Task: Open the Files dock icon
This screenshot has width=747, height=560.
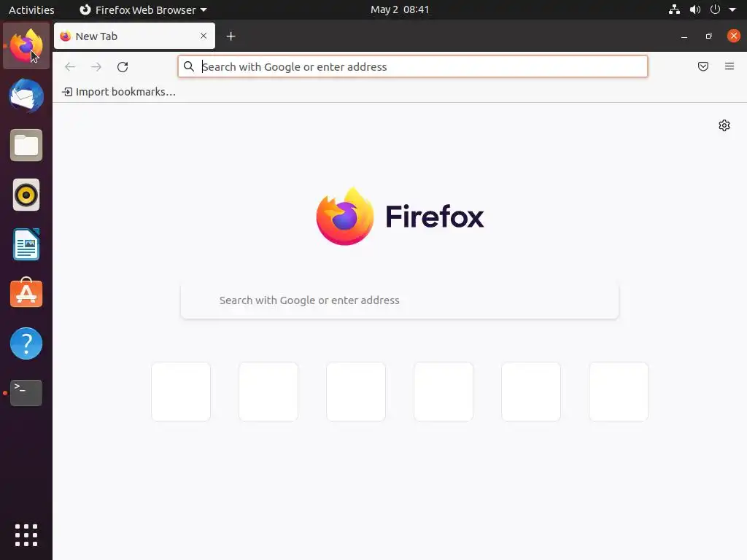Action: pos(26,145)
